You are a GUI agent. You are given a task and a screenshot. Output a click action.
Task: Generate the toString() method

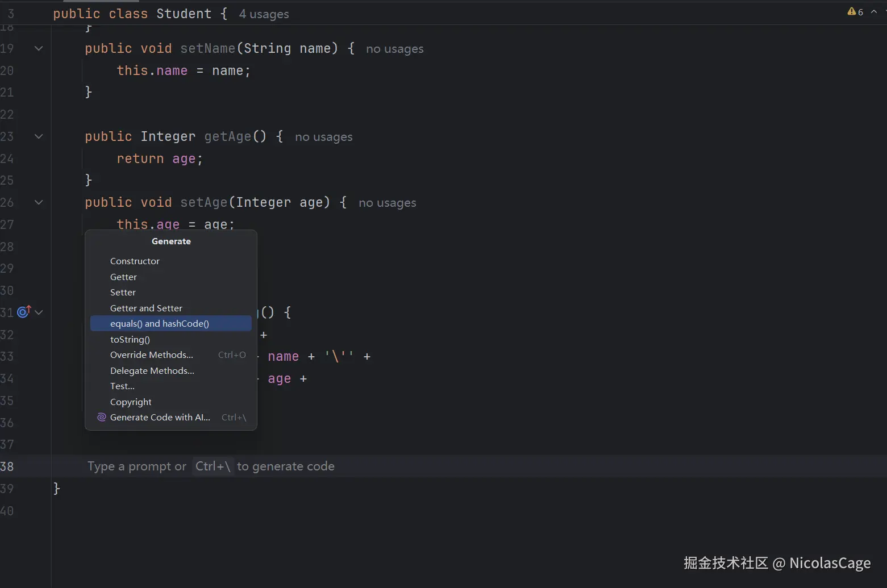coord(170,339)
